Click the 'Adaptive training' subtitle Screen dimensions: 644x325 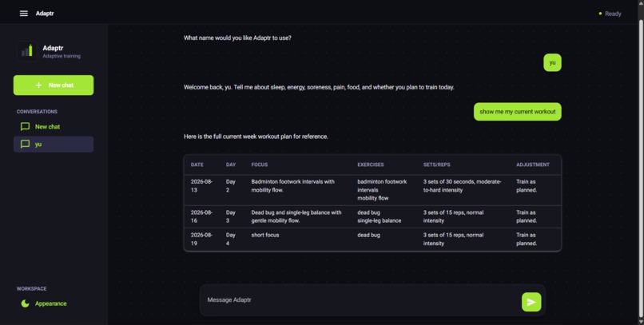click(62, 56)
